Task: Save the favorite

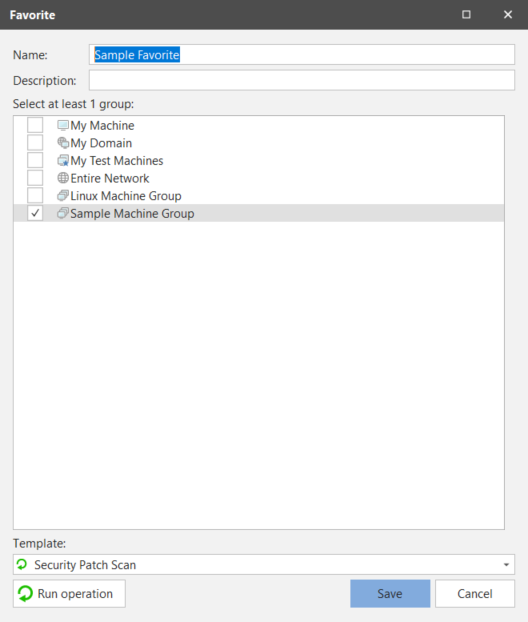Action: click(390, 593)
